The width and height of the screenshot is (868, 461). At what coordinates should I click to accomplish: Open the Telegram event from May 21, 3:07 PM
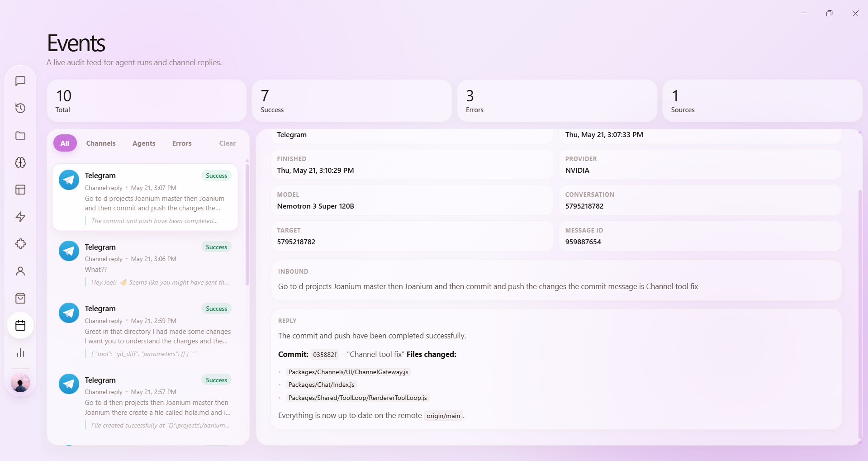click(x=145, y=197)
